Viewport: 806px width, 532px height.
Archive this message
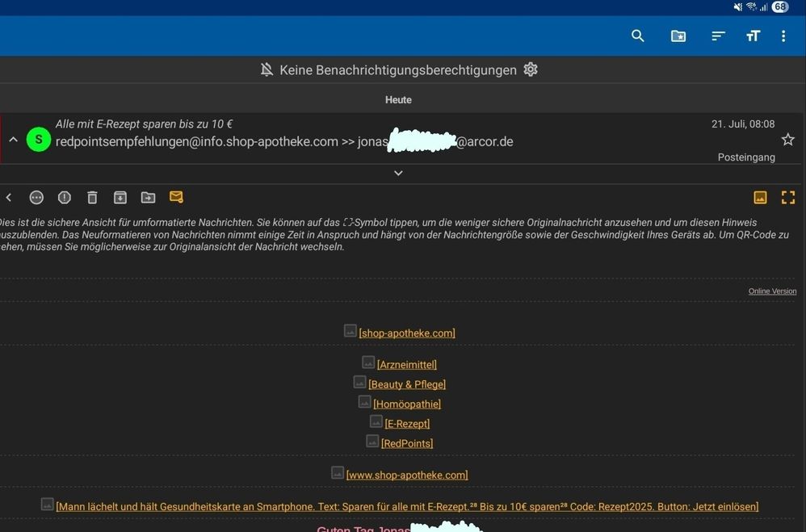coord(120,197)
